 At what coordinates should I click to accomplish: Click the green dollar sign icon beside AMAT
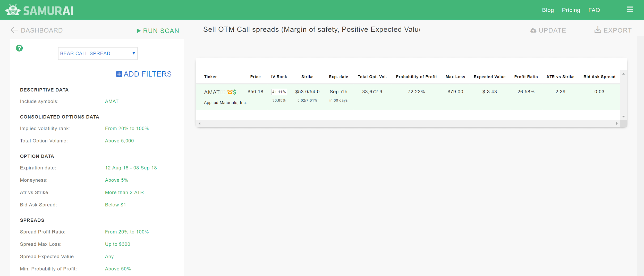tap(235, 92)
